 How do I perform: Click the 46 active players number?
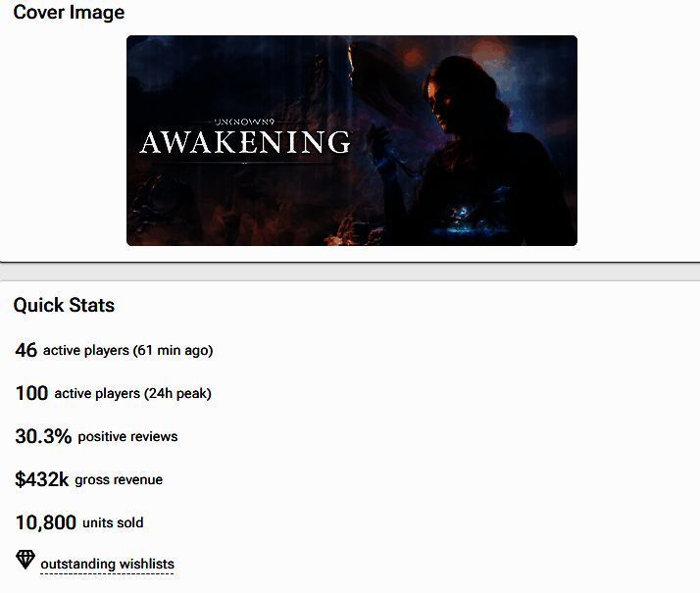(25, 350)
